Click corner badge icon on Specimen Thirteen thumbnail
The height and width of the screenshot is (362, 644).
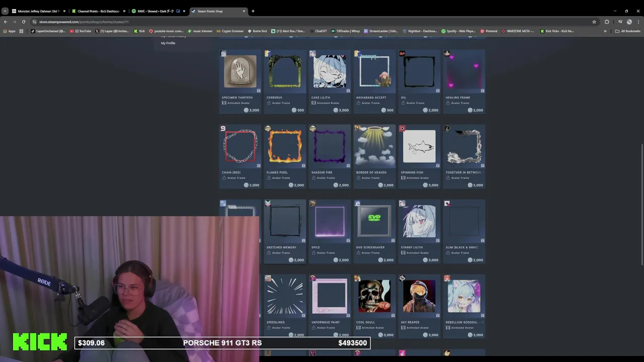coord(259,90)
